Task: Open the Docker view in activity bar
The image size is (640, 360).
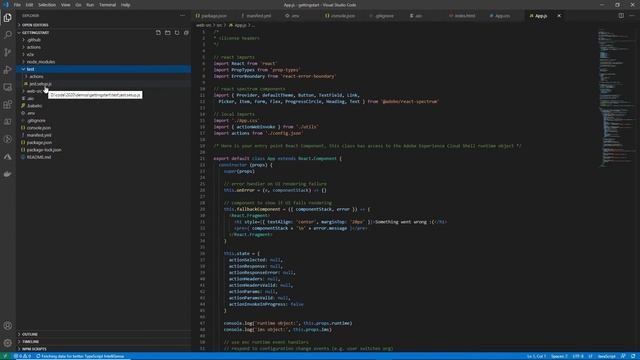Action: click(x=7, y=174)
